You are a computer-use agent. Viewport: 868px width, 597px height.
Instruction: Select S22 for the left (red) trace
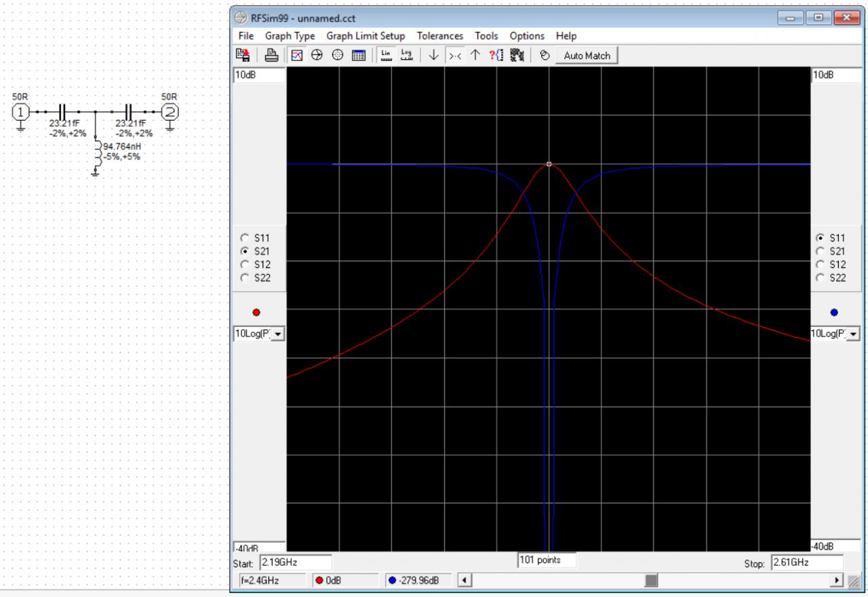pyautogui.click(x=244, y=277)
